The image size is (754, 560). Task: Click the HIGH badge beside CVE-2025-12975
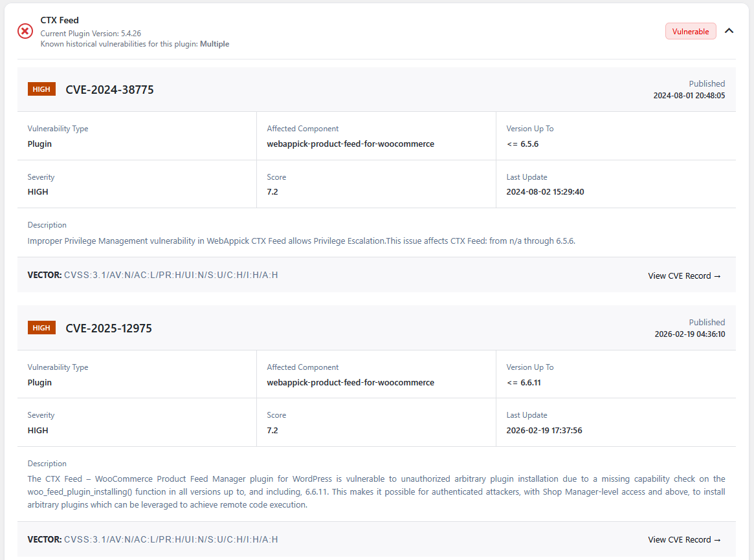[x=41, y=328]
